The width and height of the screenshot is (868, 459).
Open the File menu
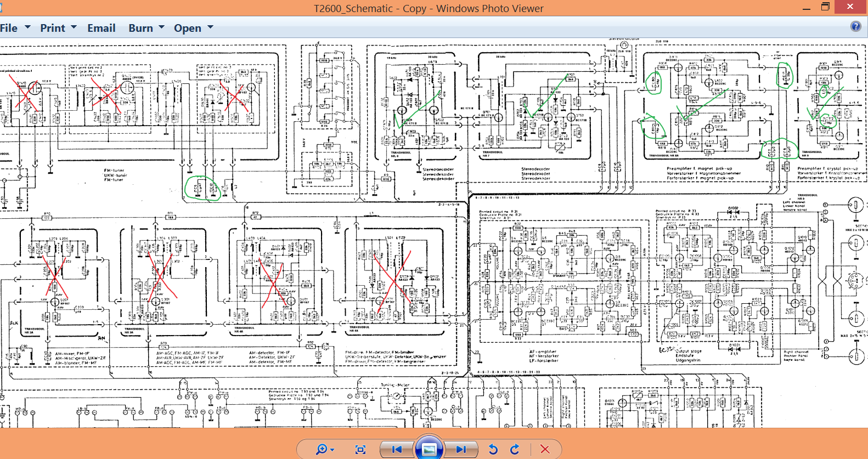tap(15, 28)
